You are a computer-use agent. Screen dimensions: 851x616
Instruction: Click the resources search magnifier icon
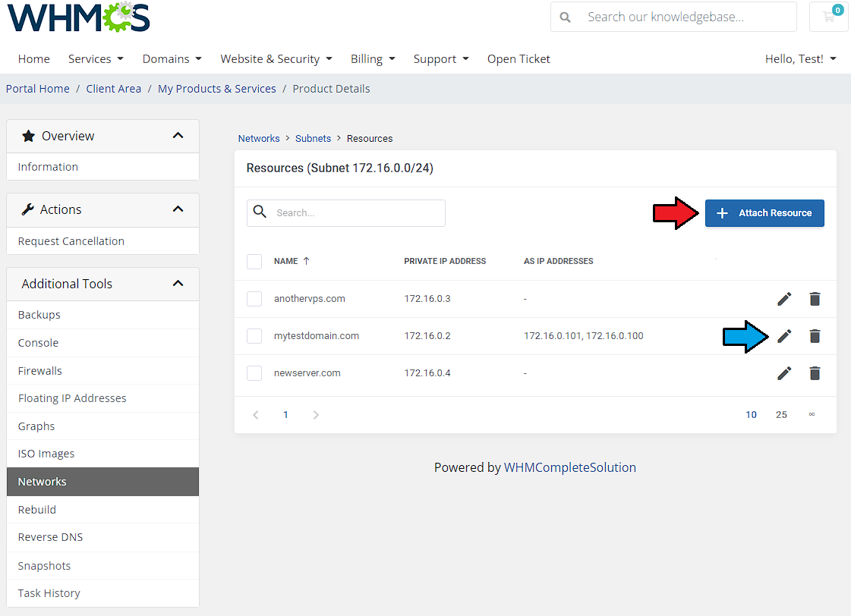pos(260,212)
